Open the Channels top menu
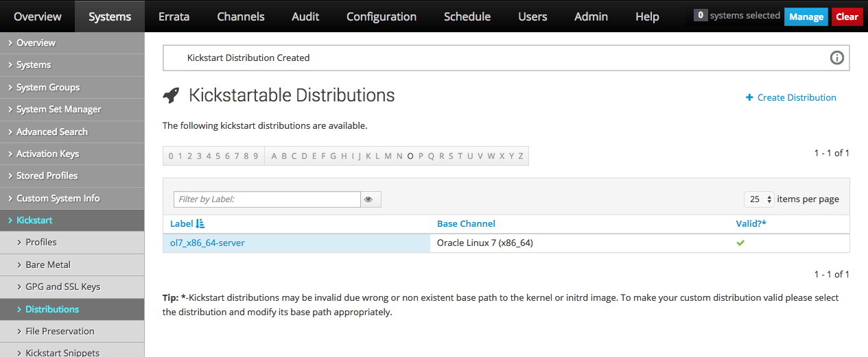 [x=240, y=16]
